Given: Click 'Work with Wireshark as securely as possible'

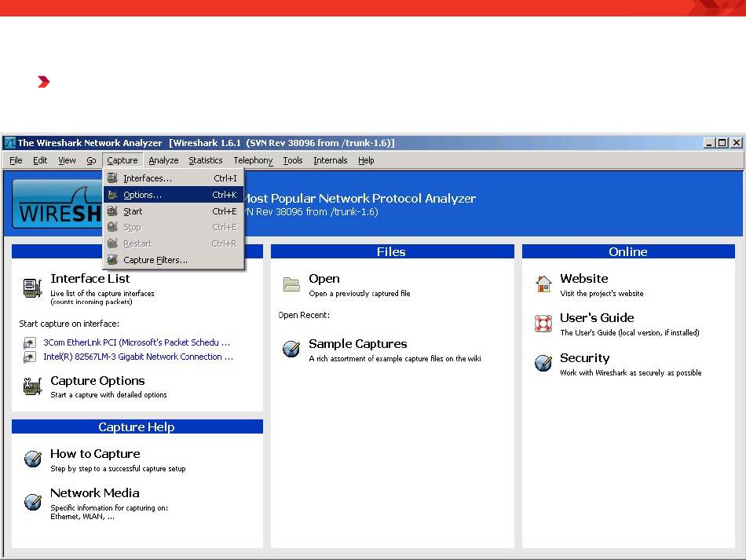Looking at the screenshot, I should coord(631,373).
